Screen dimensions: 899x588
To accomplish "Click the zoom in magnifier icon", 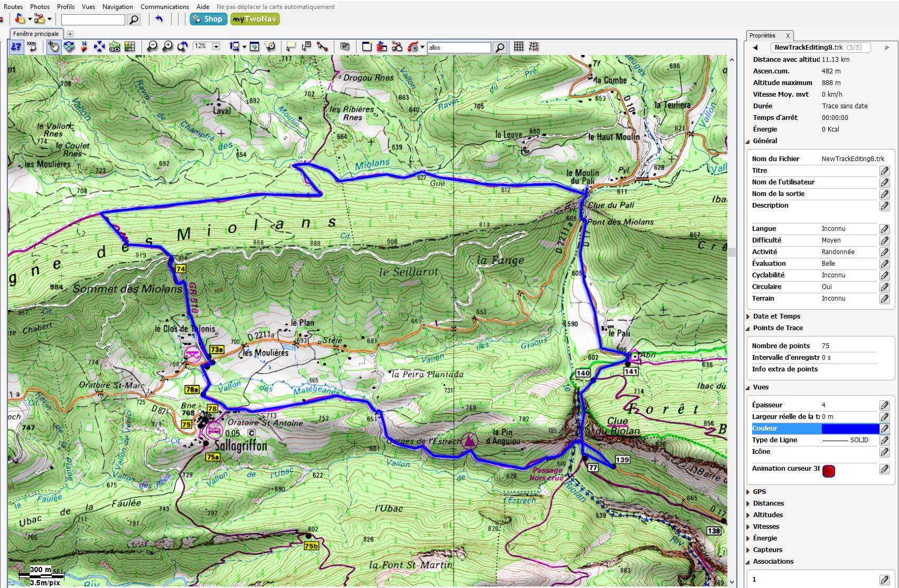I will pos(167,46).
